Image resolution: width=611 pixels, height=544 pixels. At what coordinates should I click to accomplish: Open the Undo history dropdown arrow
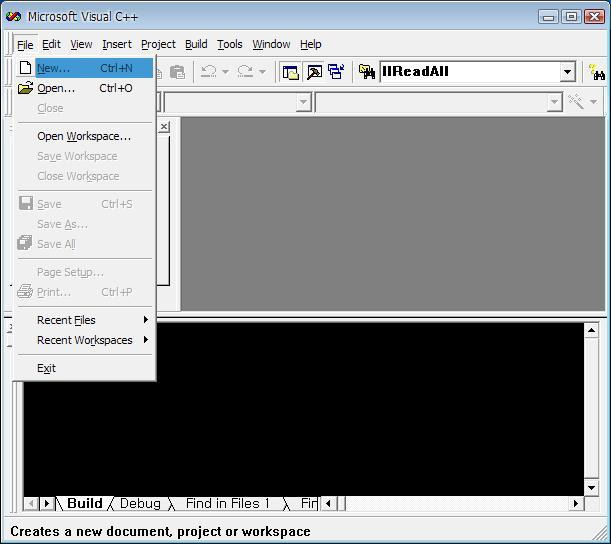pyautogui.click(x=225, y=72)
